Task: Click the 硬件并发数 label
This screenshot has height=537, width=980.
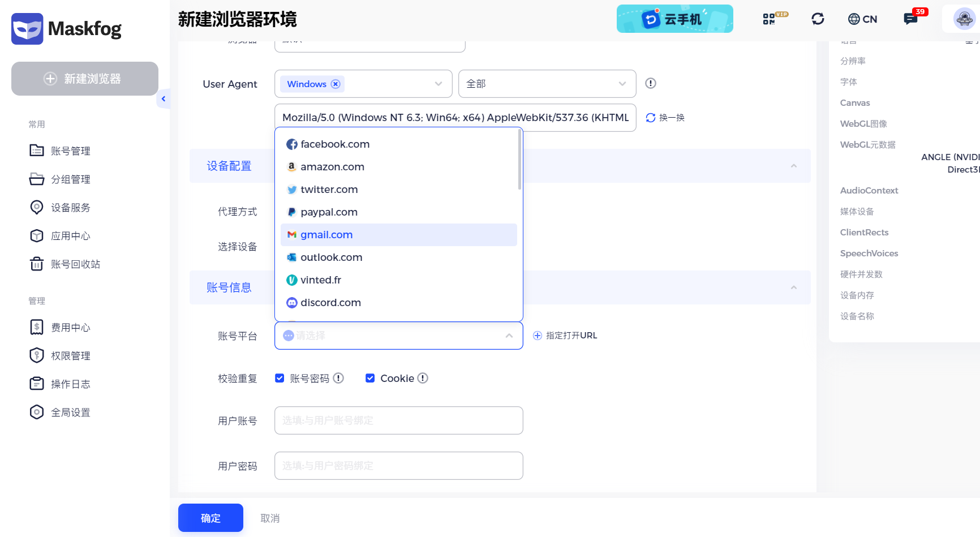Action: pyautogui.click(x=861, y=274)
